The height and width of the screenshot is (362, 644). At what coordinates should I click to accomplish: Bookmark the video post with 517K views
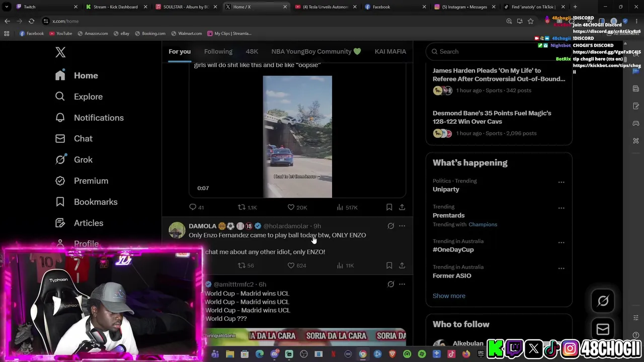(x=389, y=207)
